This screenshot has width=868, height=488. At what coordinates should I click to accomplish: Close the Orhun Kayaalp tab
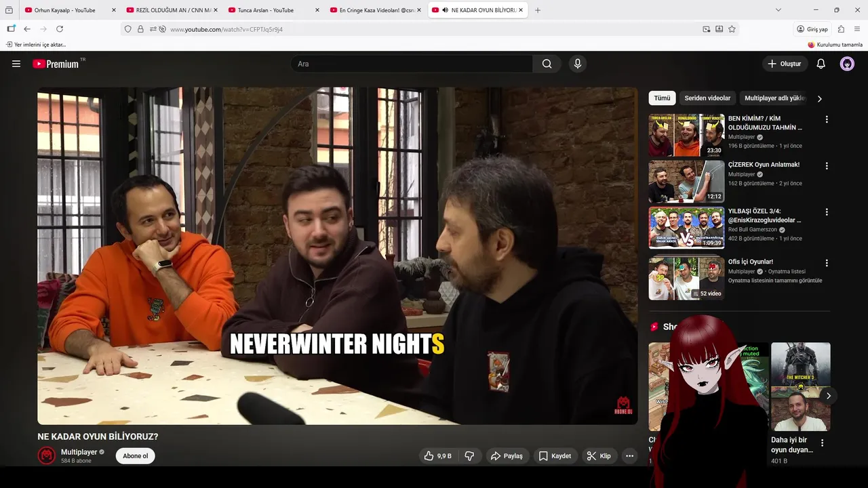coord(113,10)
